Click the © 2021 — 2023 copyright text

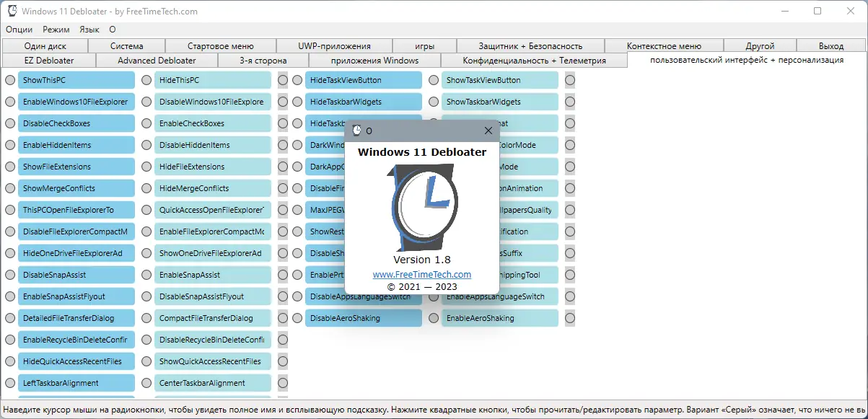[x=422, y=286]
